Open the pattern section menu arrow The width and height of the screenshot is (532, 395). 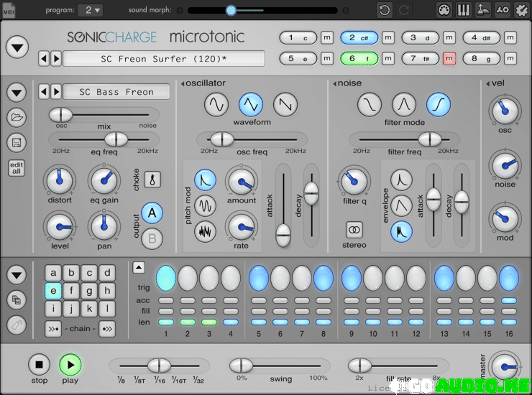[17, 274]
